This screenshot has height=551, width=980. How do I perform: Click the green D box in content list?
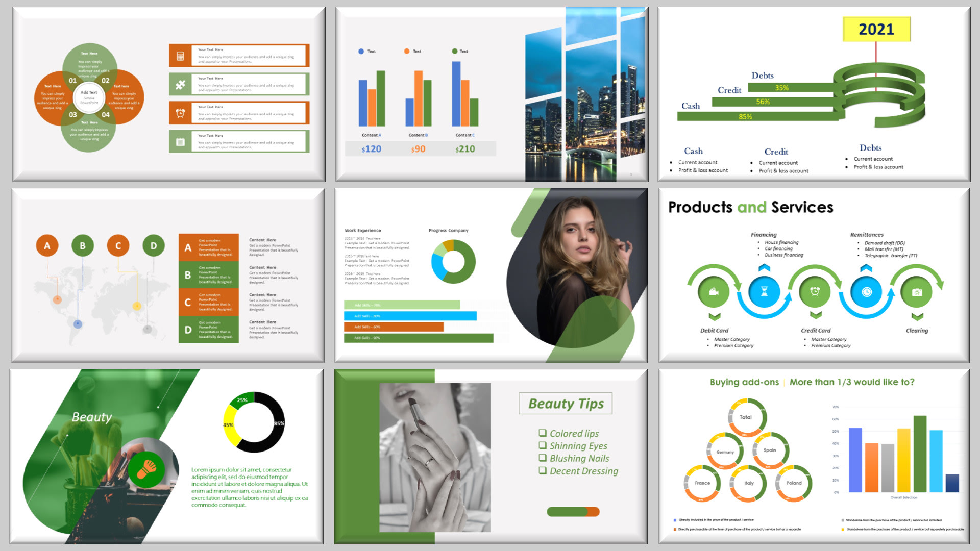209,330
